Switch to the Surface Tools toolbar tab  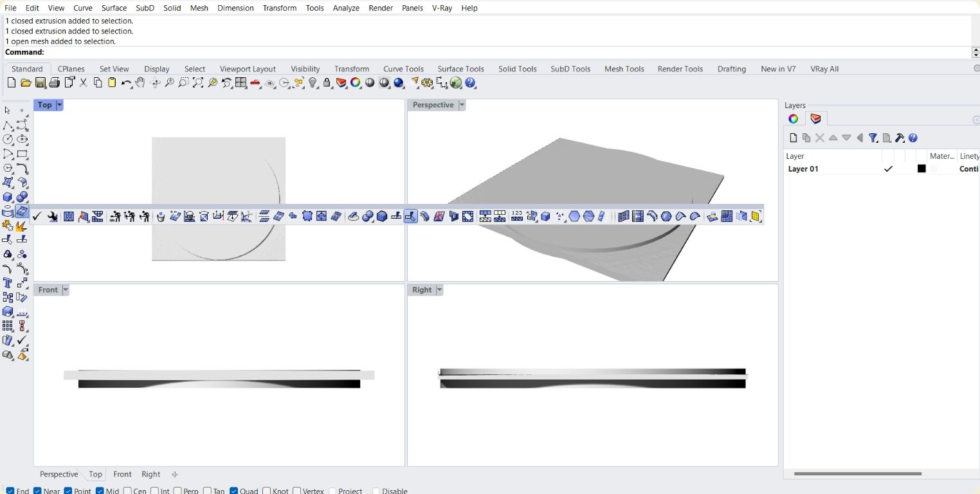pyautogui.click(x=460, y=69)
